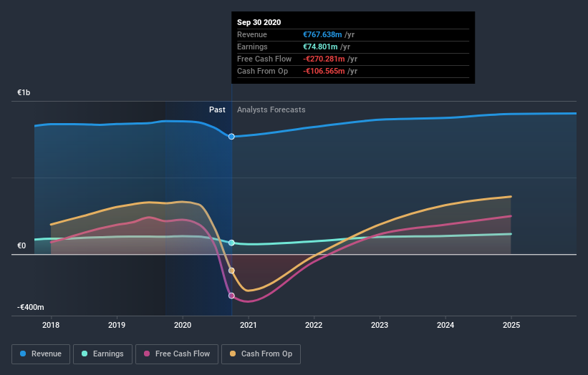This screenshot has height=375, width=588.
Task: Click the 2024 x-axis label
Action: [445, 325]
